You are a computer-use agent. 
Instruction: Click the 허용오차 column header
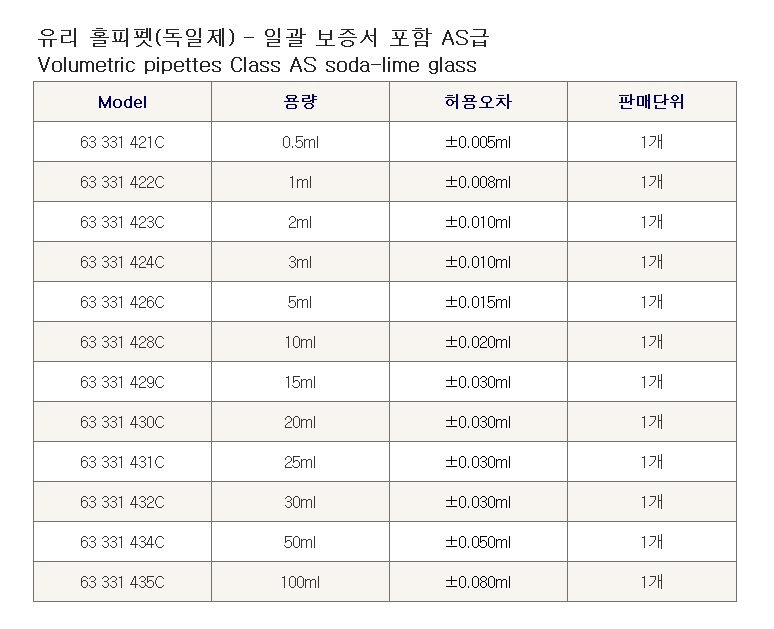(x=478, y=102)
